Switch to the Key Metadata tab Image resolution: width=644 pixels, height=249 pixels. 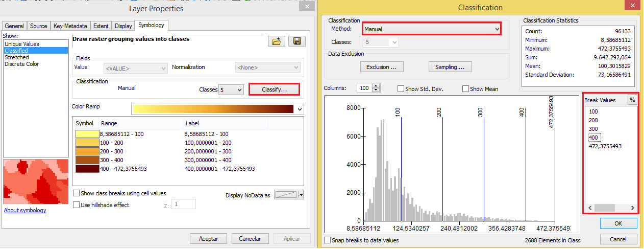click(71, 26)
